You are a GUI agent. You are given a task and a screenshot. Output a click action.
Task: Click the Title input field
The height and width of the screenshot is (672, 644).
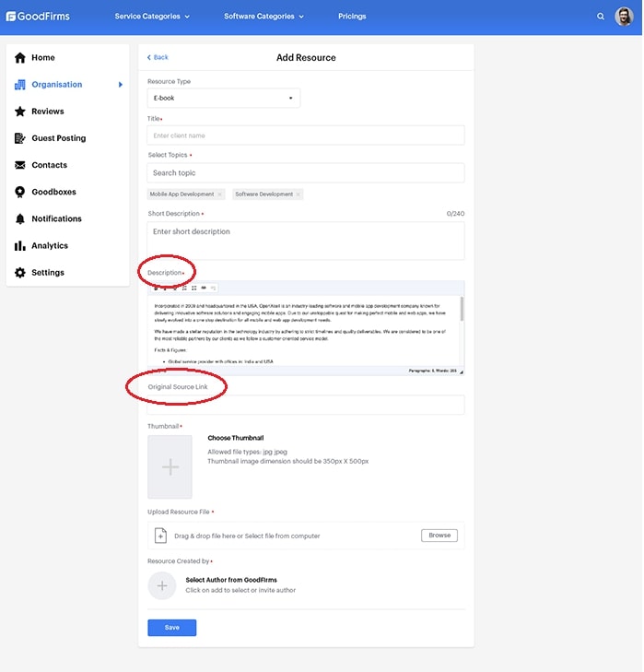tap(306, 136)
